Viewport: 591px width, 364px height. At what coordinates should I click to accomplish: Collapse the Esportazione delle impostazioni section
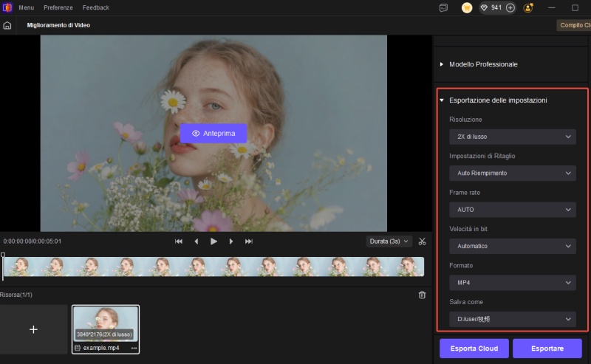[x=497, y=100]
